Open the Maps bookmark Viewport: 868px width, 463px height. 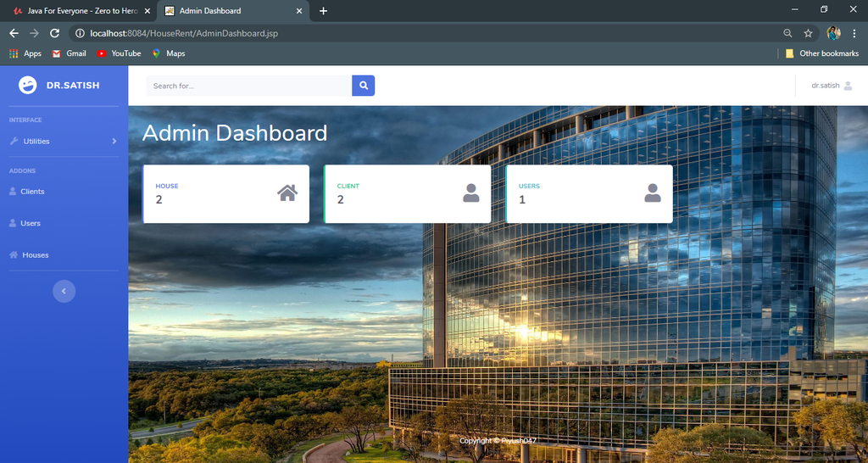(169, 53)
